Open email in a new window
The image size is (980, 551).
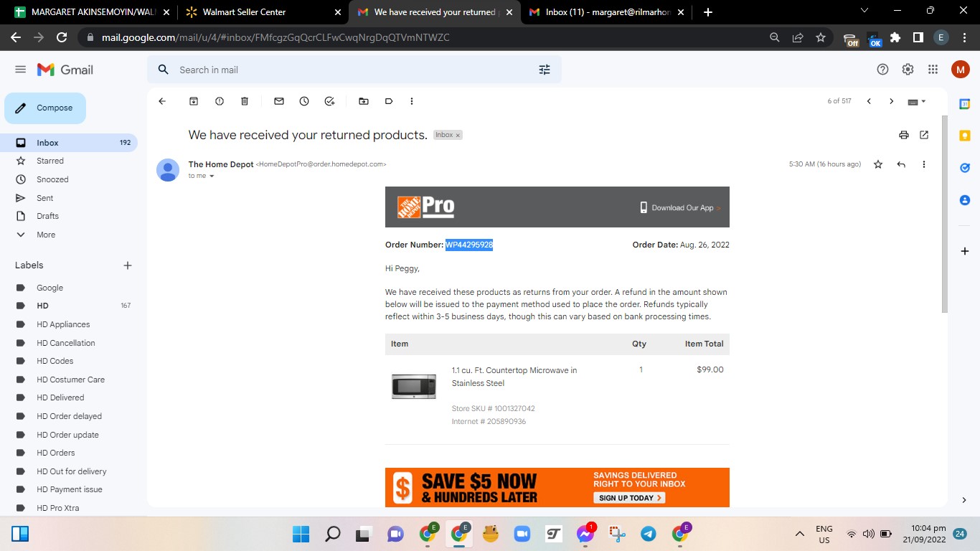(x=924, y=135)
